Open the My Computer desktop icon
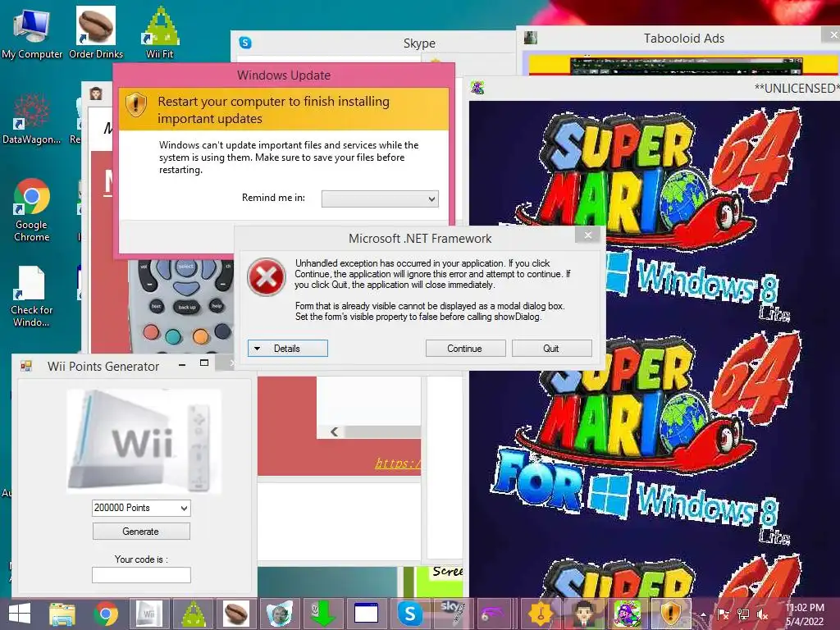 click(32, 33)
